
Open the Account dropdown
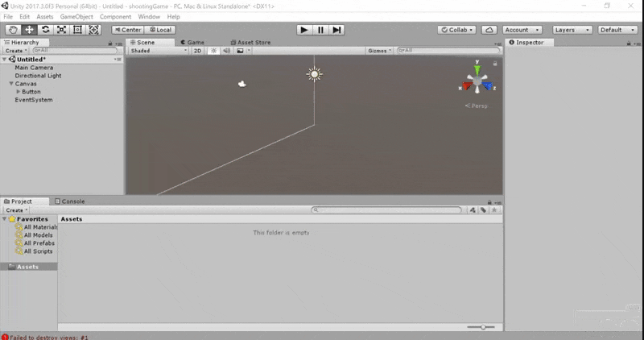click(x=522, y=30)
